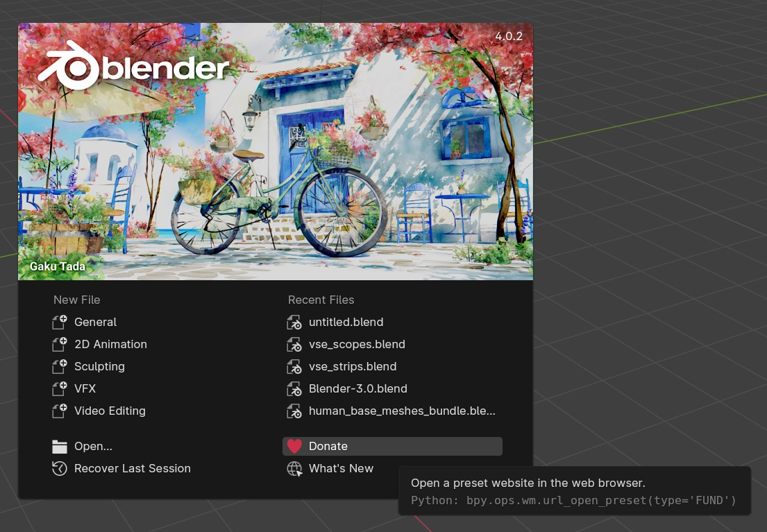Click the new-file icon beside 2D Animation
This screenshot has height=532, width=767.
(59, 344)
